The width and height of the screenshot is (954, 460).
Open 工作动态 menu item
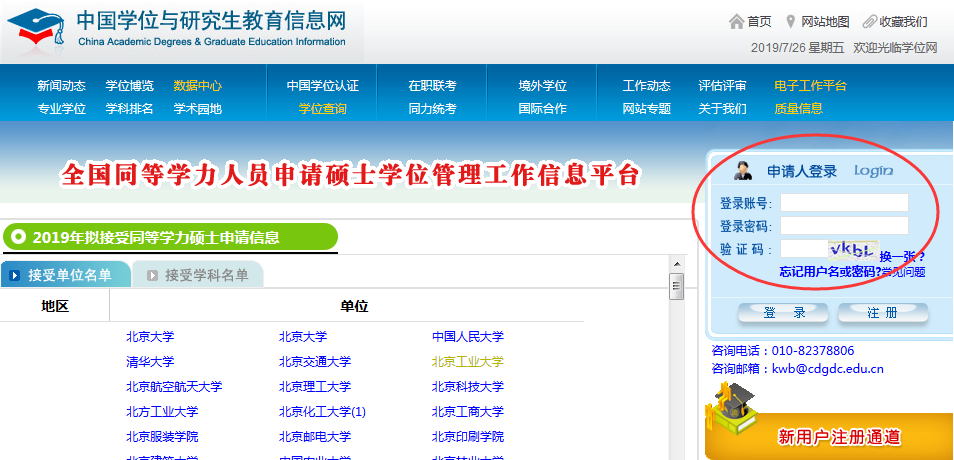pyautogui.click(x=647, y=86)
